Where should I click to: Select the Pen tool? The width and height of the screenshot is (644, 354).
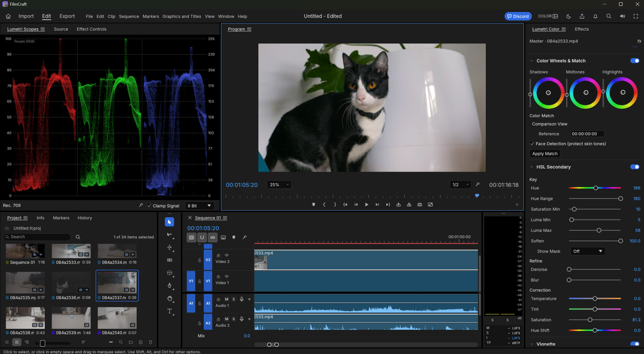click(x=170, y=286)
